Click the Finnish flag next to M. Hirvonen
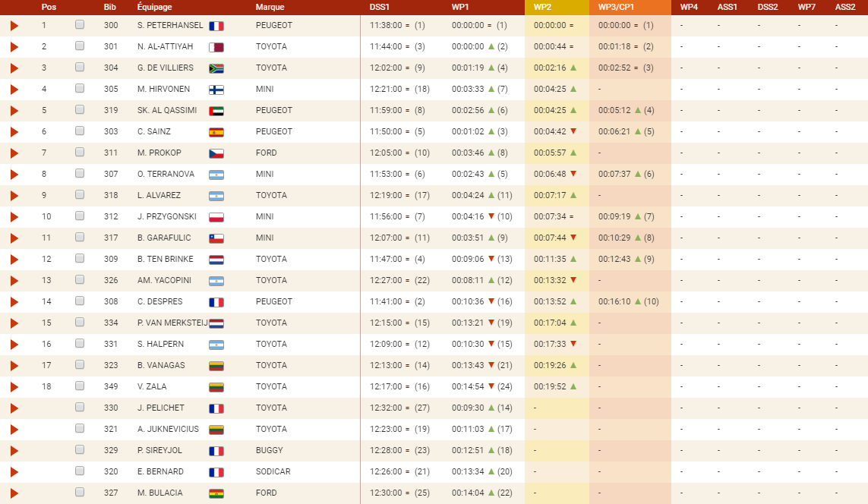868x504 pixels. point(216,90)
